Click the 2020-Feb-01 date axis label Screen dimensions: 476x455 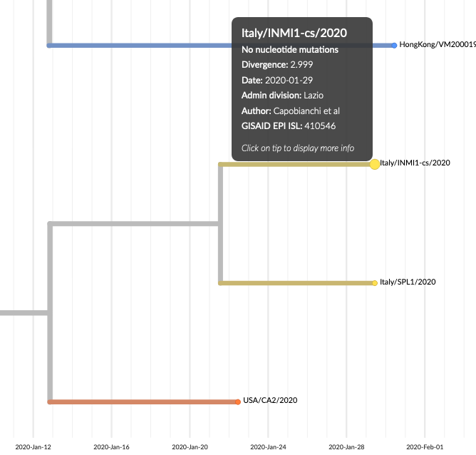point(425,447)
